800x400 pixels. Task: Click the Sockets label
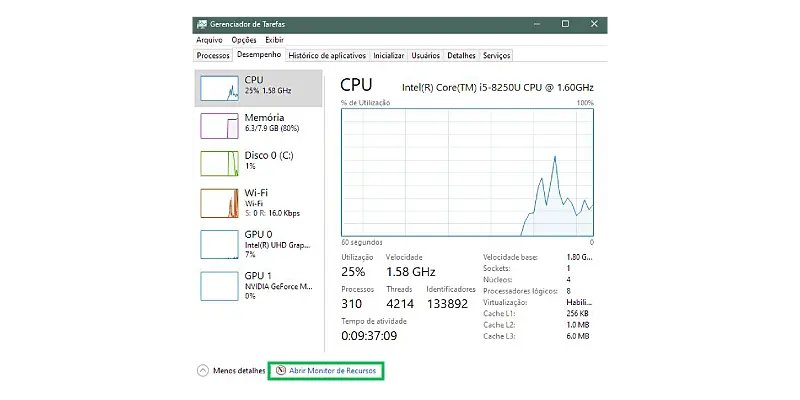(x=496, y=268)
